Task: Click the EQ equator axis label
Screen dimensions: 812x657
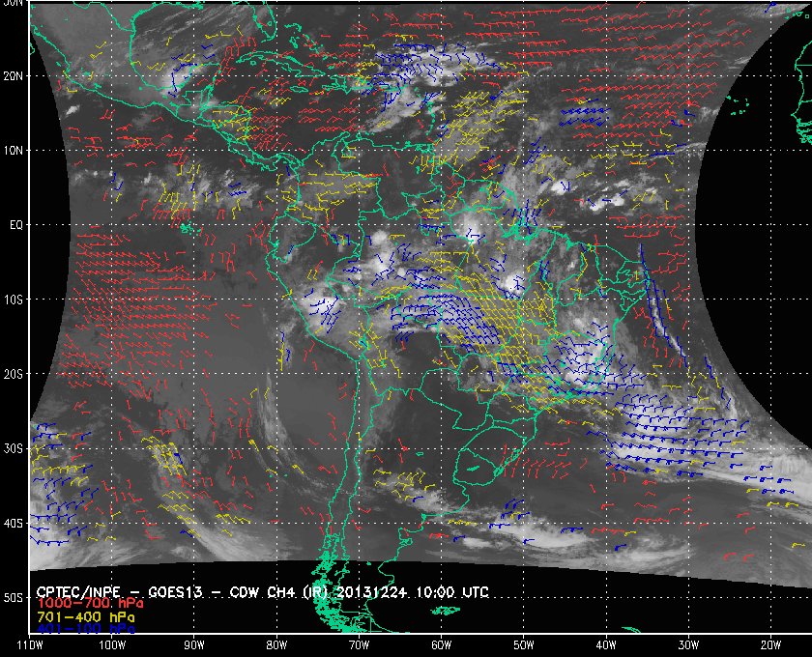Action: [x=16, y=225]
